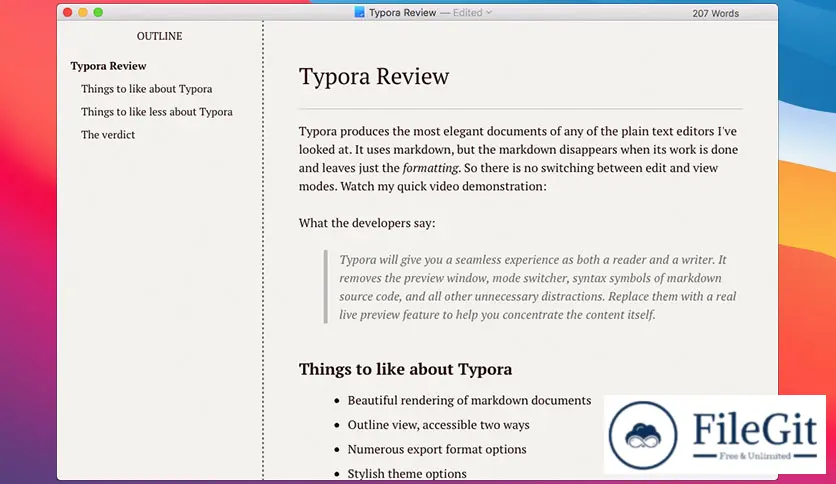Viewport: 836px width, 484px height.
Task: Minimize the window with the yellow button
Action: pos(83,12)
